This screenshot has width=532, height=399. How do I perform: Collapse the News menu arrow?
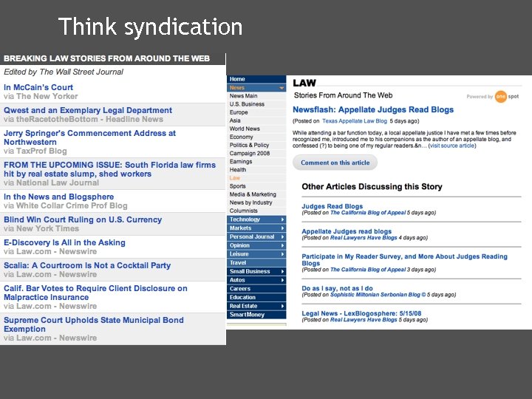point(282,88)
